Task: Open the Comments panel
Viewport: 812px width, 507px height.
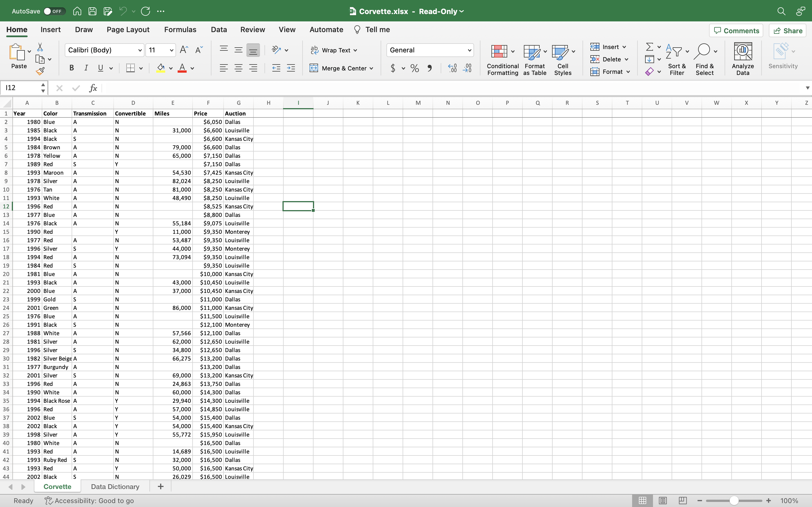Action: coord(736,30)
